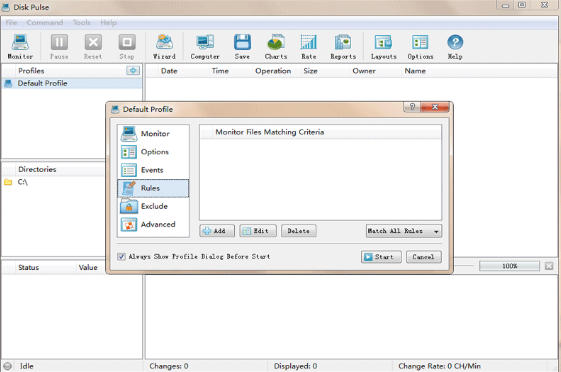Open the Match All Rules dropdown
Image resolution: width=561 pixels, height=372 pixels.
pos(404,231)
